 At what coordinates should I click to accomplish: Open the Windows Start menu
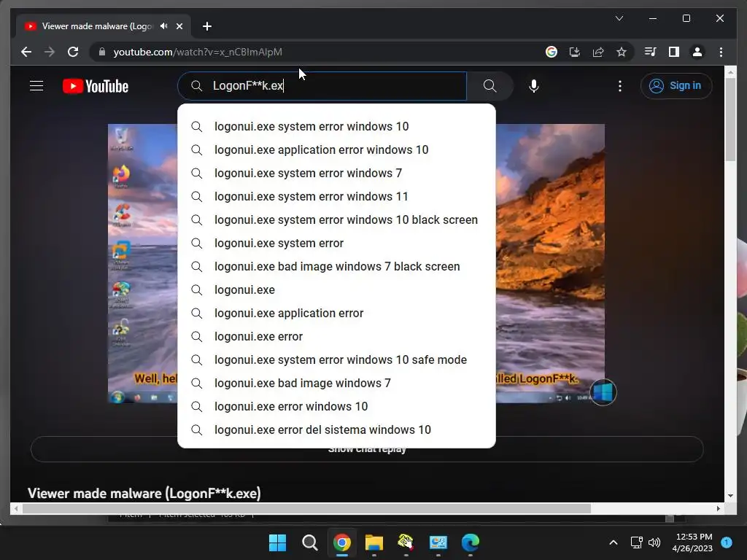[277, 542]
